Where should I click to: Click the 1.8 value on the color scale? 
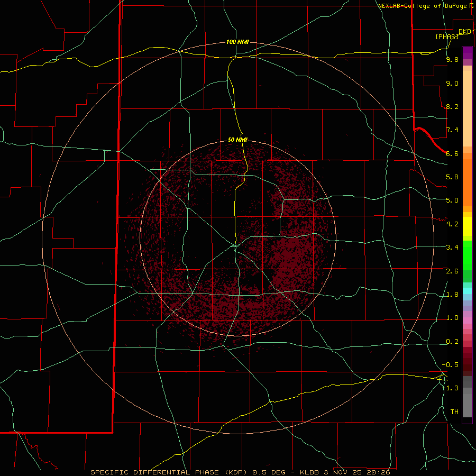point(452,295)
